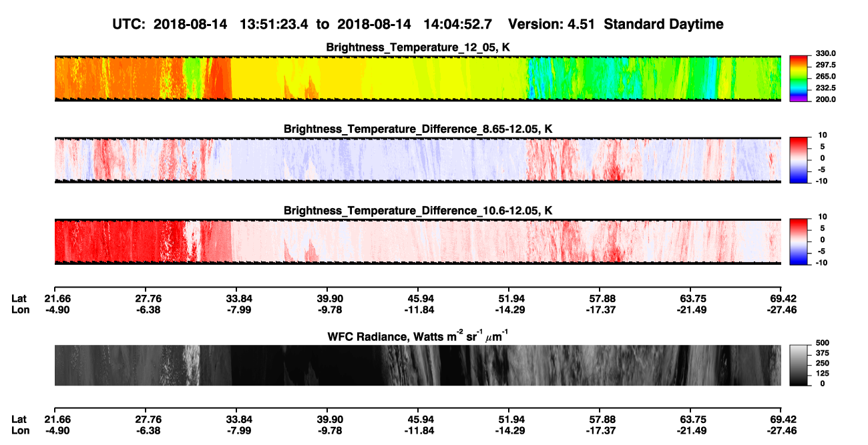Click the lower axis tick label 33.84
This screenshot has height=445, width=868.
[x=236, y=420]
